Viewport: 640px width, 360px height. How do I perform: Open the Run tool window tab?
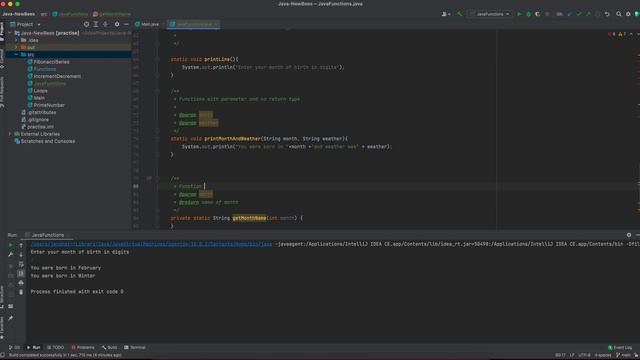(33, 348)
